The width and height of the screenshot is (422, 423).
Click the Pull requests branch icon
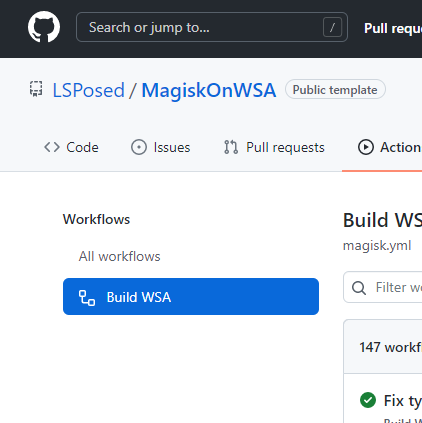point(231,147)
